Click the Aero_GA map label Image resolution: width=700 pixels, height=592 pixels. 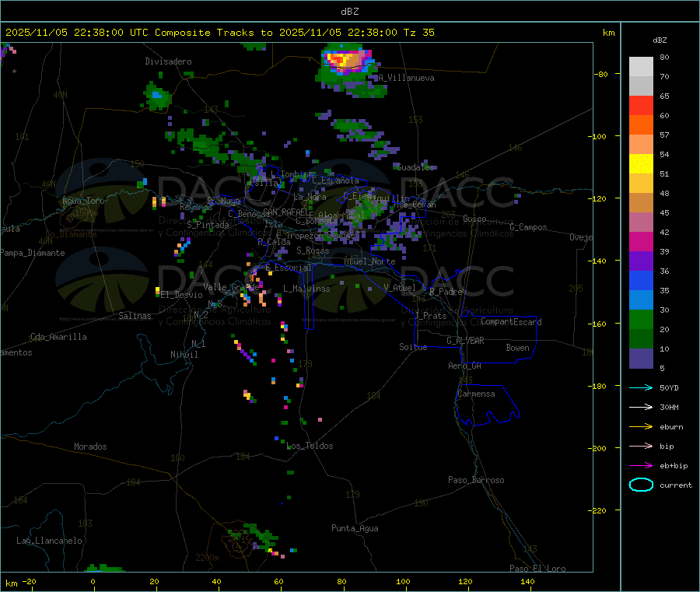pyautogui.click(x=464, y=366)
